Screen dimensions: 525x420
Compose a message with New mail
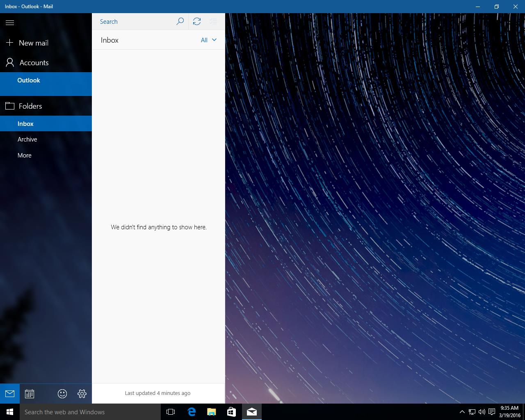click(x=46, y=43)
